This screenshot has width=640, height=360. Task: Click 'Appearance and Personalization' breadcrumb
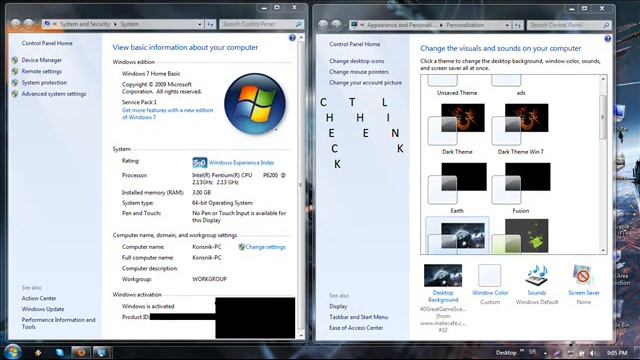click(401, 25)
